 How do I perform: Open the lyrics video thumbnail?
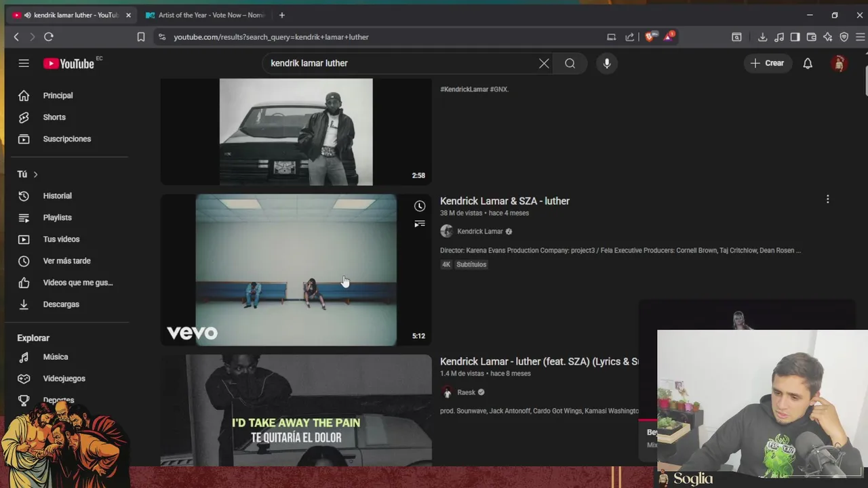click(x=296, y=410)
